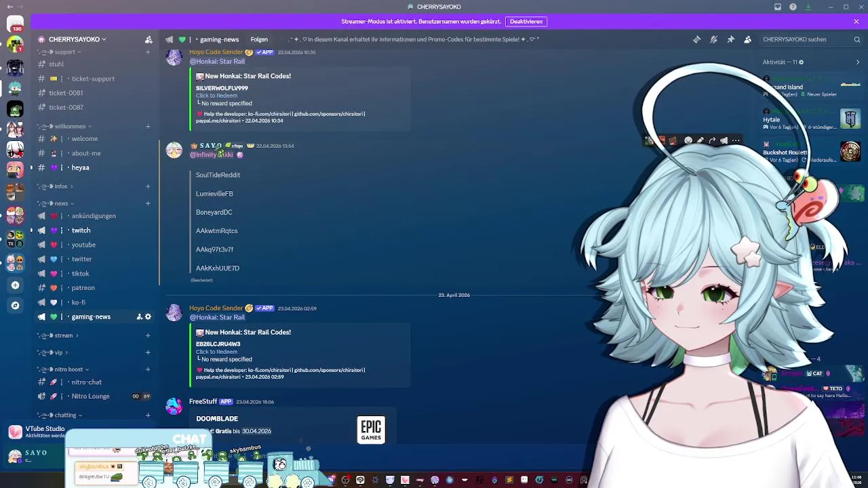868x488 pixels.
Task: Expand Aktivität panel arrow chevron
Action: click(858, 62)
